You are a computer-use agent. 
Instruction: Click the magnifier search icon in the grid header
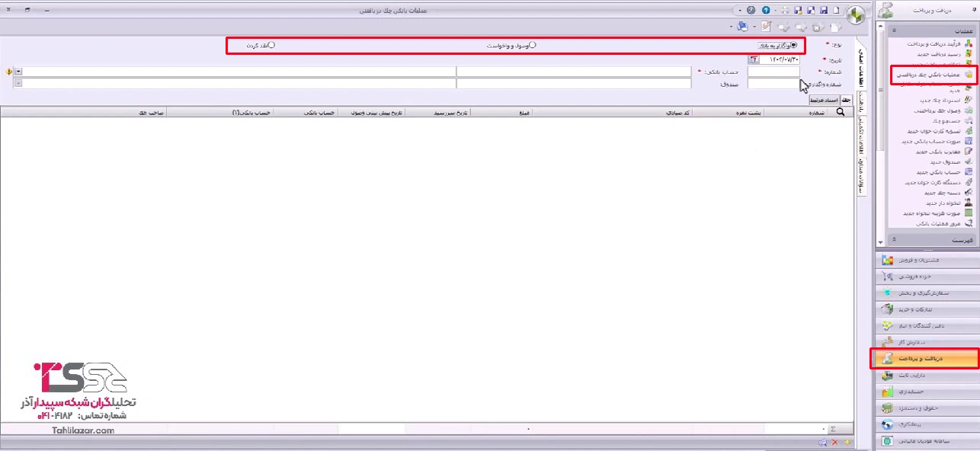click(841, 112)
